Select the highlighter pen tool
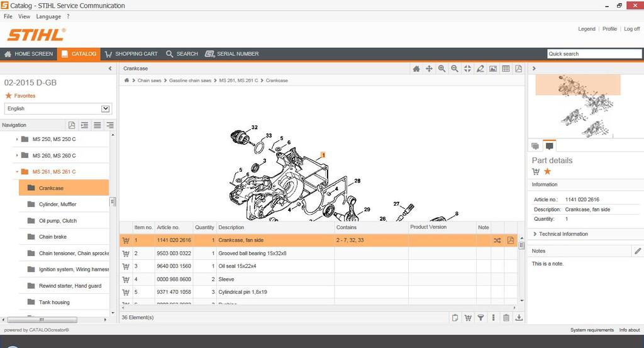 pos(480,69)
